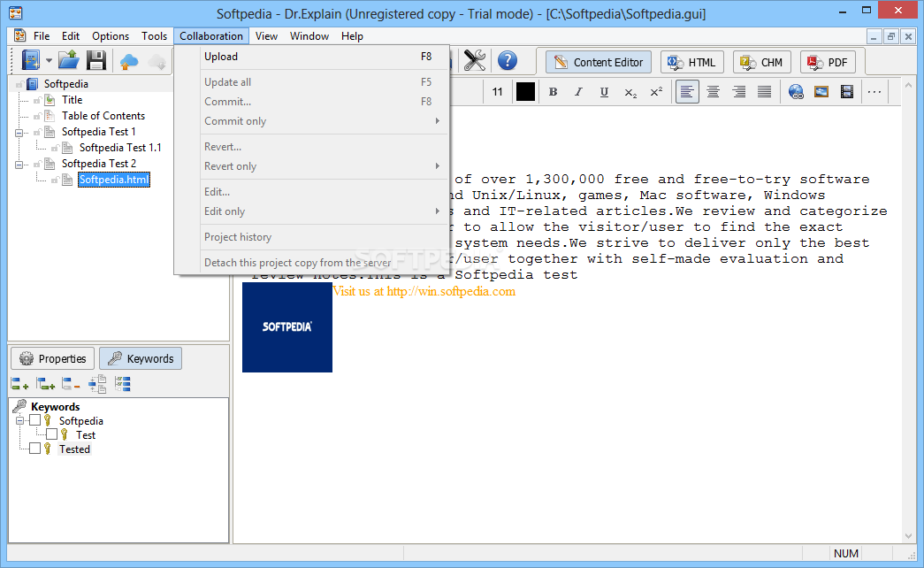Open the View menu
The image size is (924, 568).
pyautogui.click(x=266, y=36)
